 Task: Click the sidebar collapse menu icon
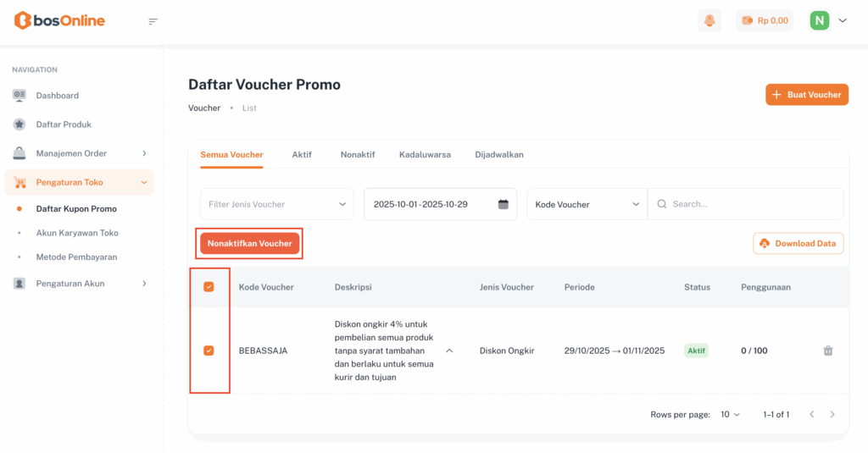(x=153, y=21)
